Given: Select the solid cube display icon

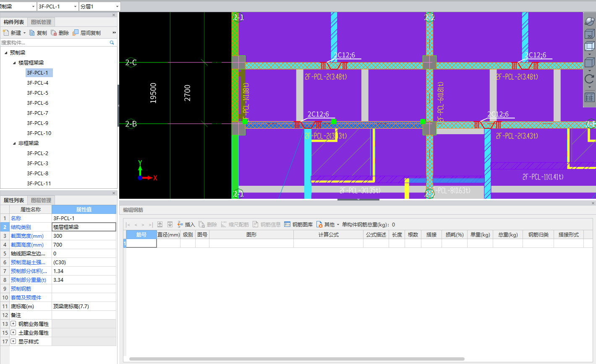Looking at the screenshot, I should 590,62.
